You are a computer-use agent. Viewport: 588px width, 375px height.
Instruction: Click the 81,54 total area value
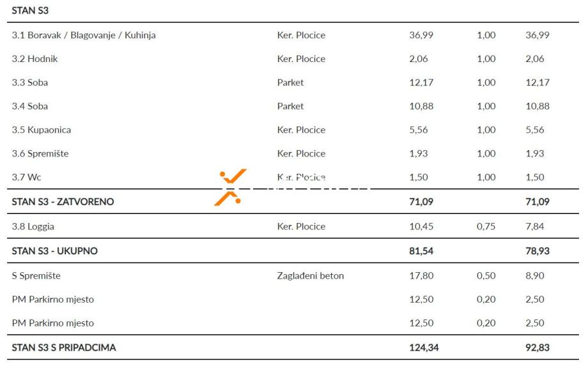tap(421, 251)
